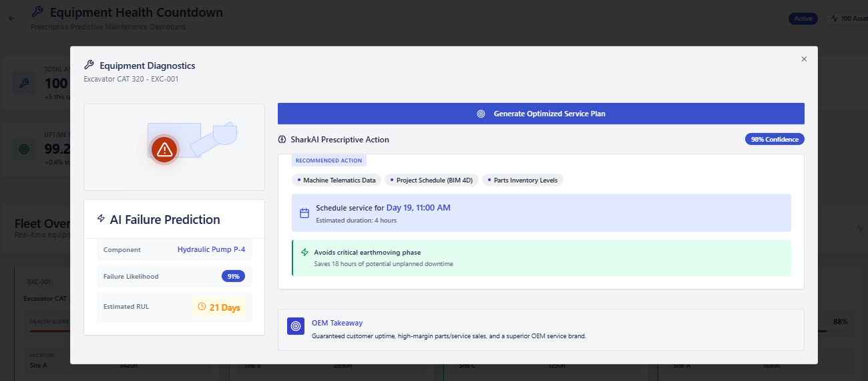Click the lightning icon beside AI Failure Prediction
Image resolution: width=868 pixels, height=381 pixels.
(101, 219)
